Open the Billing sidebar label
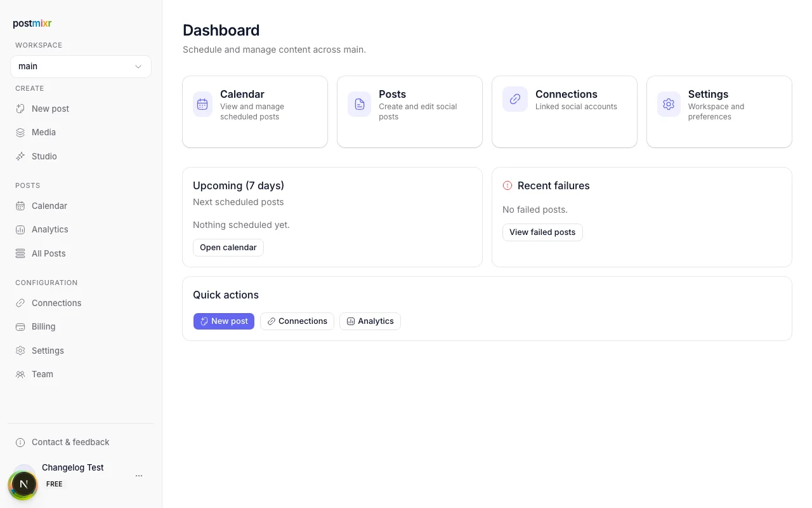 (x=44, y=326)
